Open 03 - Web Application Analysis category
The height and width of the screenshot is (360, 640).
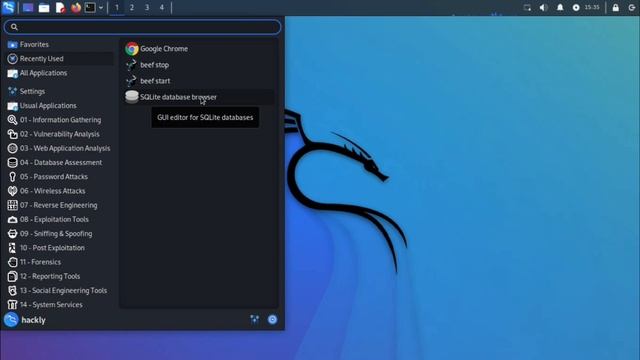(x=60, y=149)
